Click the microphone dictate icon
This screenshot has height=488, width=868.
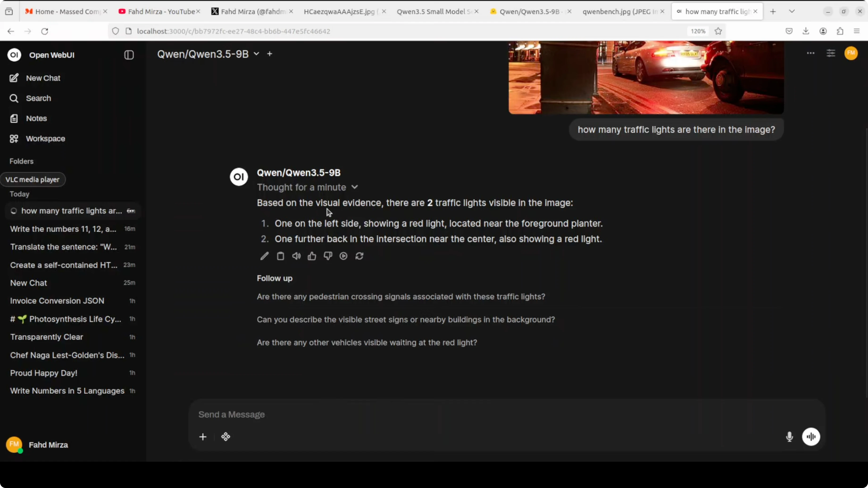click(x=789, y=437)
